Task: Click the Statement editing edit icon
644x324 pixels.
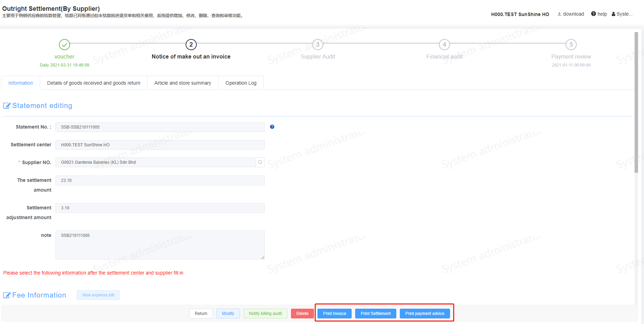Action: [x=7, y=106]
